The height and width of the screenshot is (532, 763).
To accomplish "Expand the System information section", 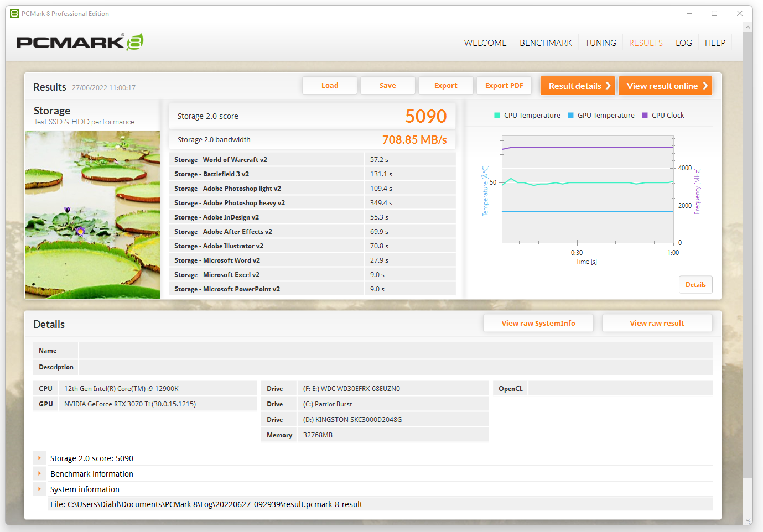I will point(39,489).
